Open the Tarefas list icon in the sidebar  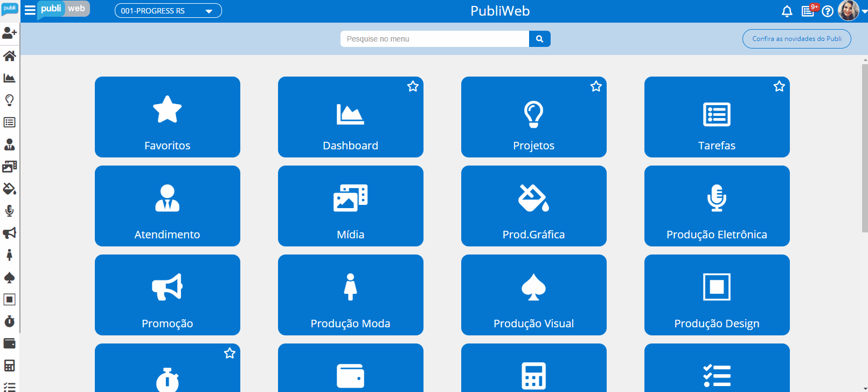[x=10, y=122]
